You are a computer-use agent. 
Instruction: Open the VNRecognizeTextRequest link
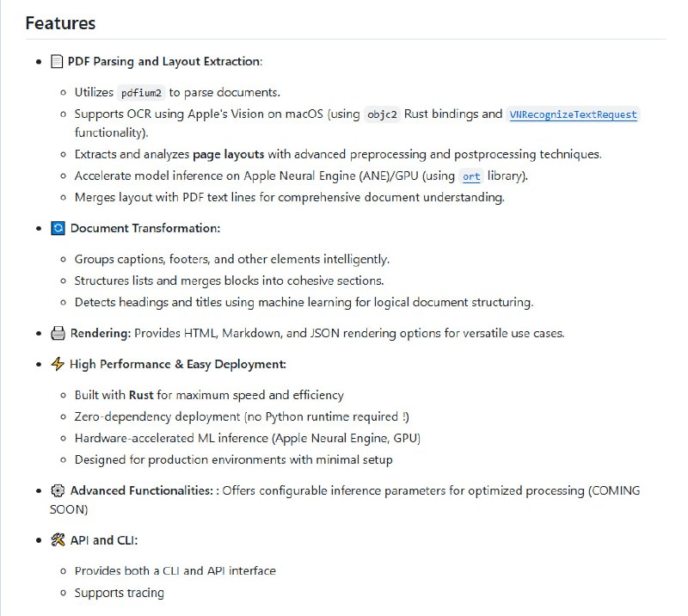tap(573, 114)
